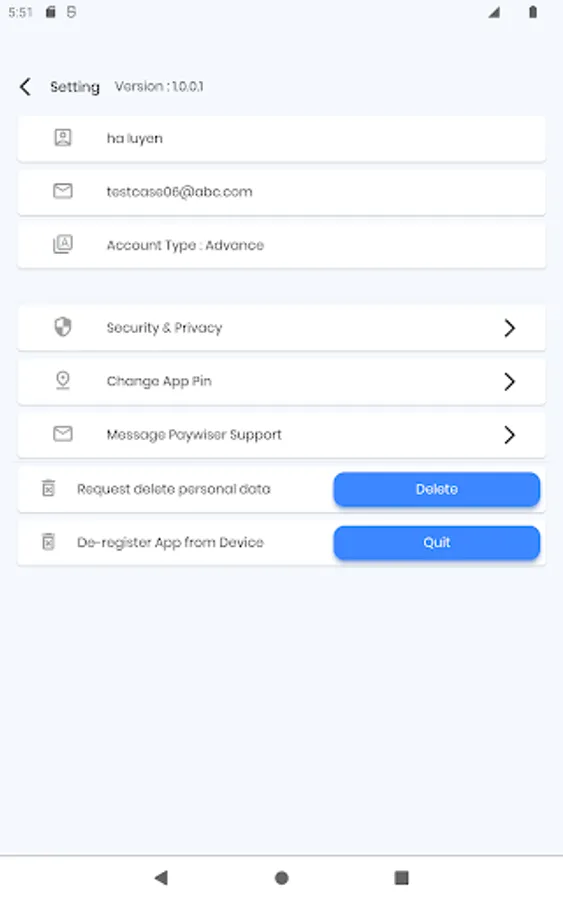The width and height of the screenshot is (563, 900).
Task: Tap the Android recent apps square button
Action: click(402, 878)
